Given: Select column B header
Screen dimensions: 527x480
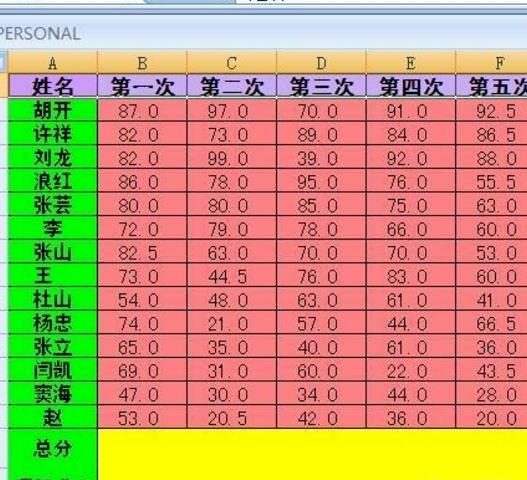Looking at the screenshot, I should coord(142,62).
